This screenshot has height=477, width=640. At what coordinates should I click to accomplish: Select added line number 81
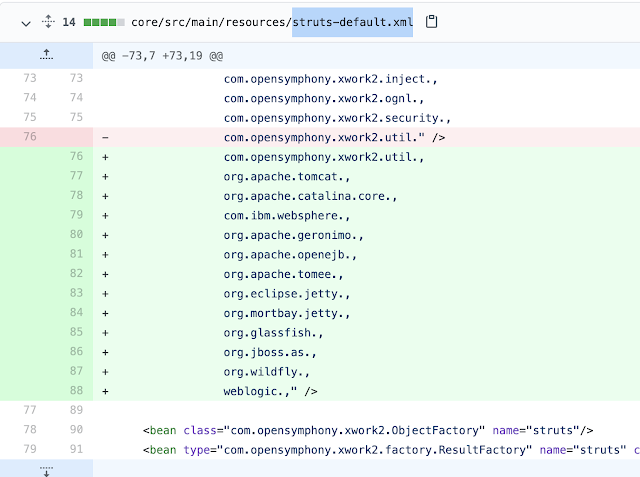click(x=76, y=254)
